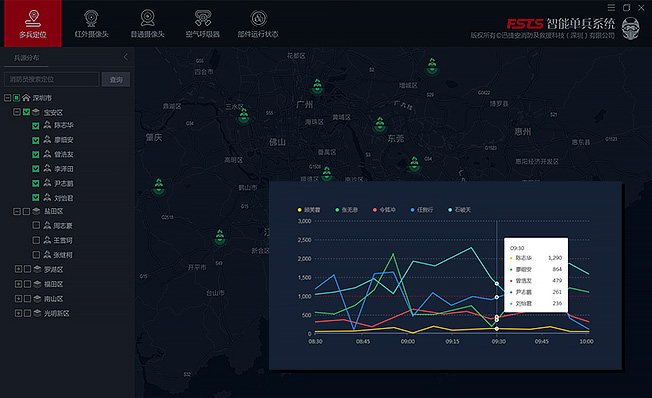Expand the 福田区 district node
The width and height of the screenshot is (652, 398).
click(18, 284)
